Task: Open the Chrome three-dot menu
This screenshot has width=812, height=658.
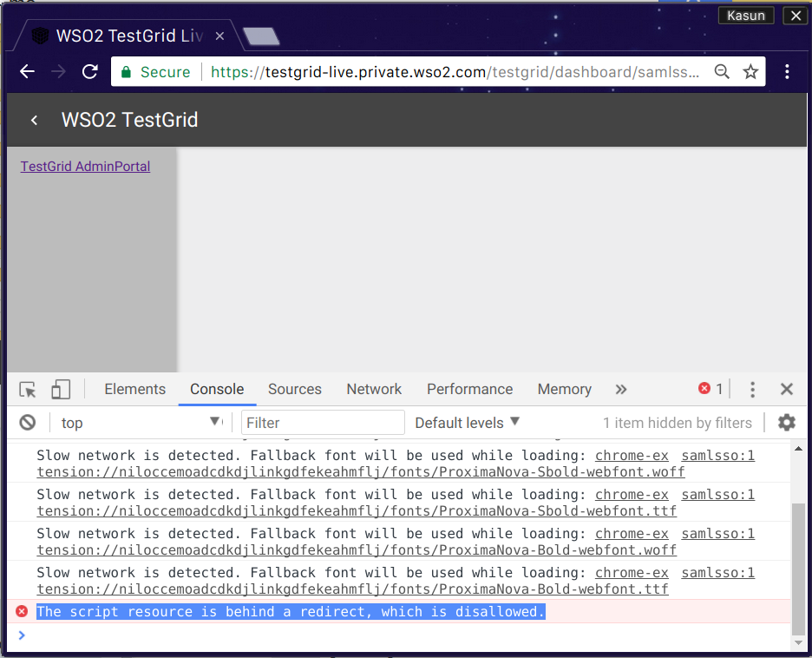Action: (787, 71)
